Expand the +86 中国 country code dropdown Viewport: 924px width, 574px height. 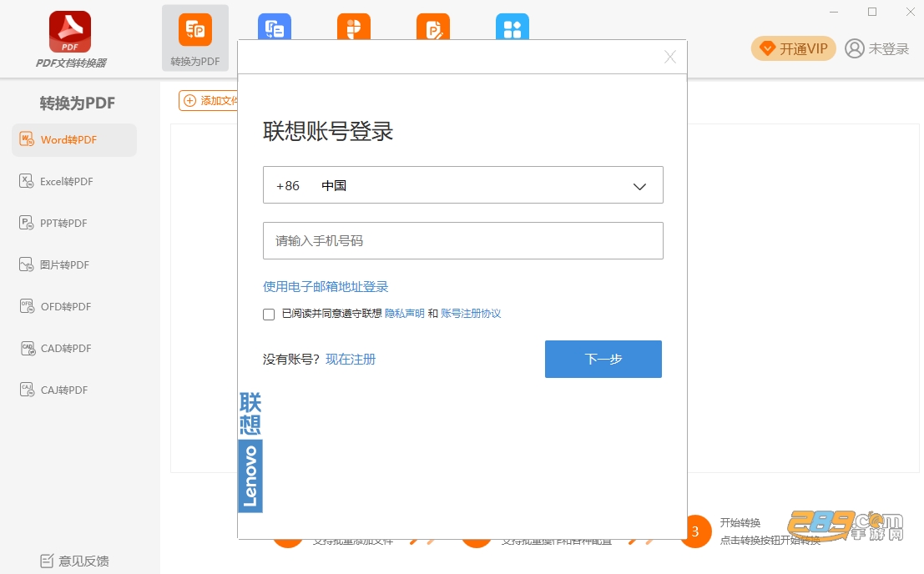pos(463,185)
